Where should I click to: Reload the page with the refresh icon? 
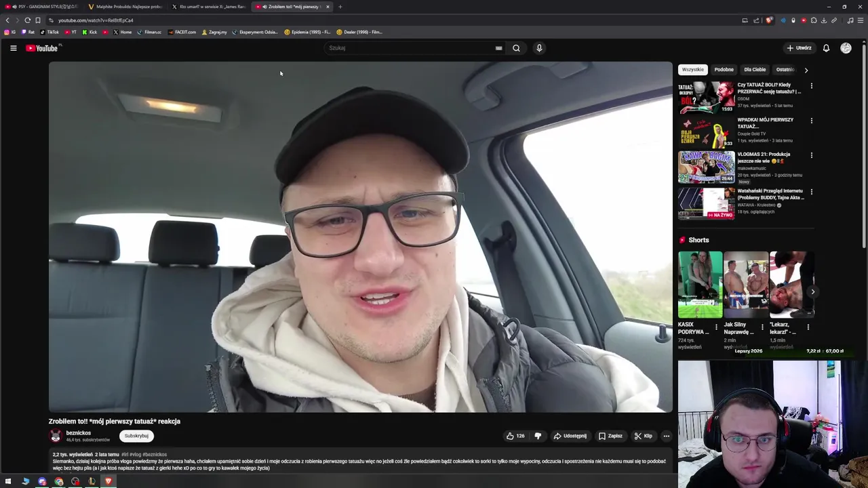(x=27, y=20)
